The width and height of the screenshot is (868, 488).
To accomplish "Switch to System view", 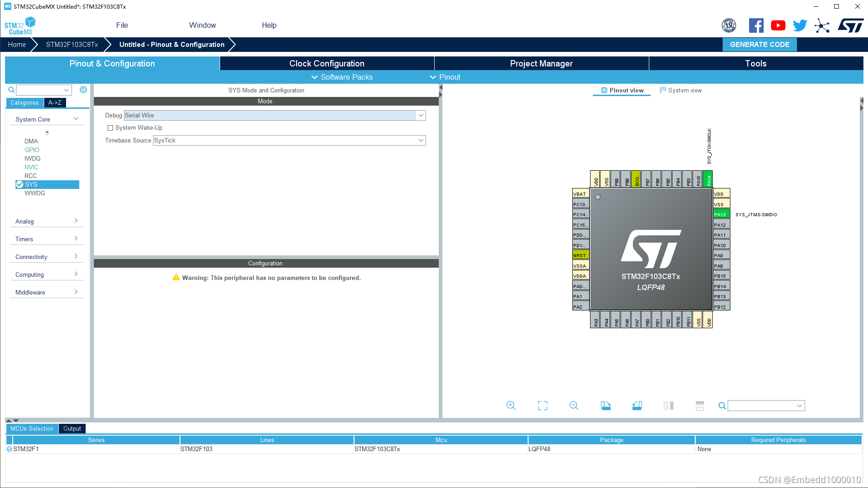I will pyautogui.click(x=680, y=90).
